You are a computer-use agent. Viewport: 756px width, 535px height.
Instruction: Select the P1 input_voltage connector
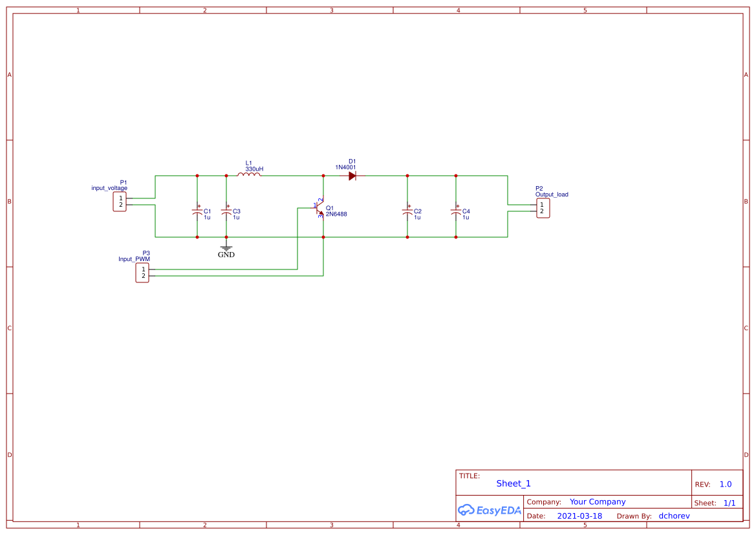point(120,202)
